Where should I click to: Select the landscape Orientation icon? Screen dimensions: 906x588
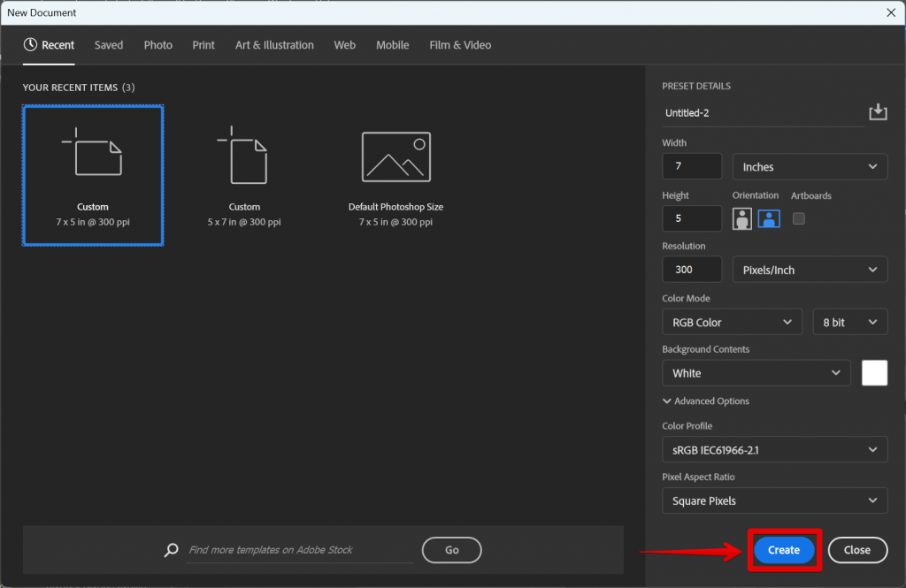click(x=769, y=218)
